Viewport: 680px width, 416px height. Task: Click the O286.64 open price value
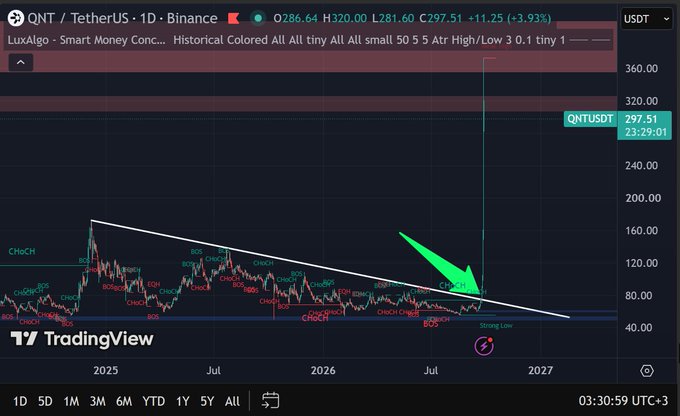[295, 18]
